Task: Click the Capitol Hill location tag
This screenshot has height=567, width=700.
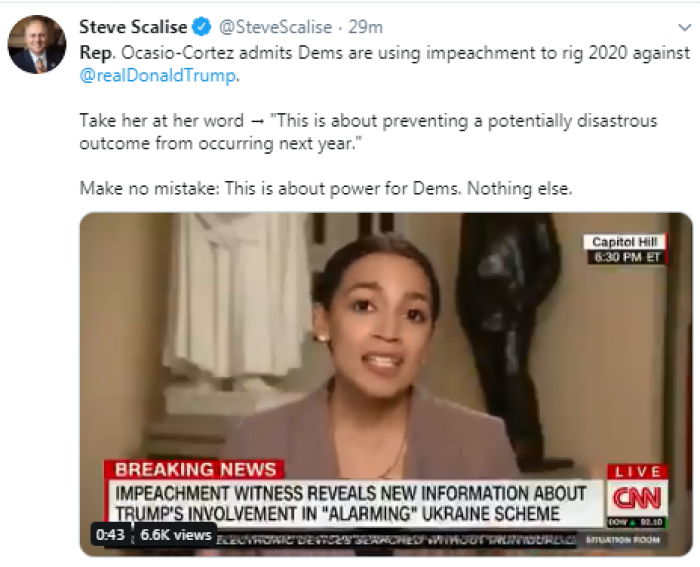Action: click(x=625, y=242)
